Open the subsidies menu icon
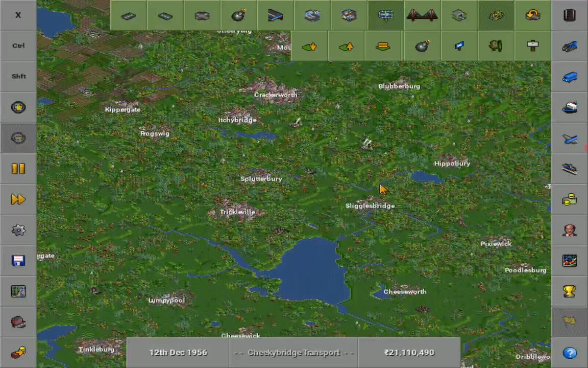Image resolution: width=588 pixels, height=368 pixels. point(18,353)
